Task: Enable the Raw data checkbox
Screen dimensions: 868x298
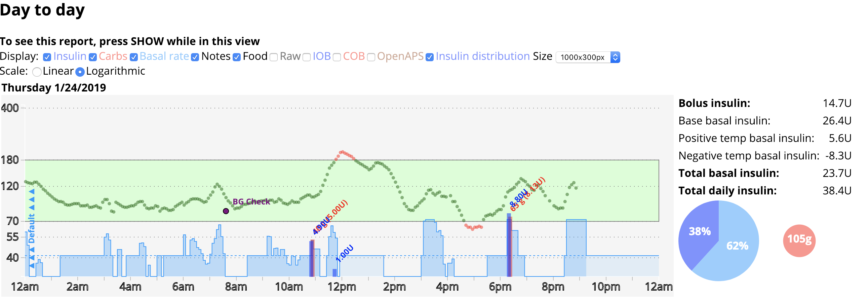Action: coord(274,57)
